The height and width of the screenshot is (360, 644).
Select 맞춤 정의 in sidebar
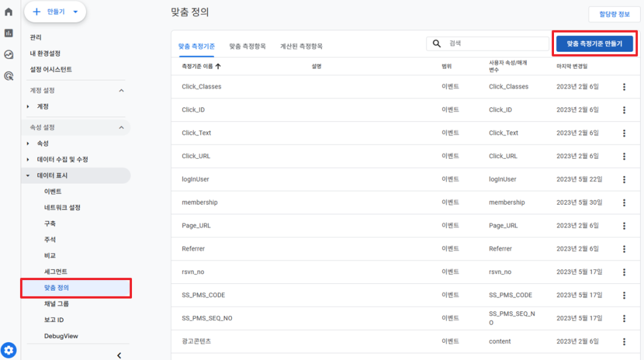pyautogui.click(x=76, y=288)
